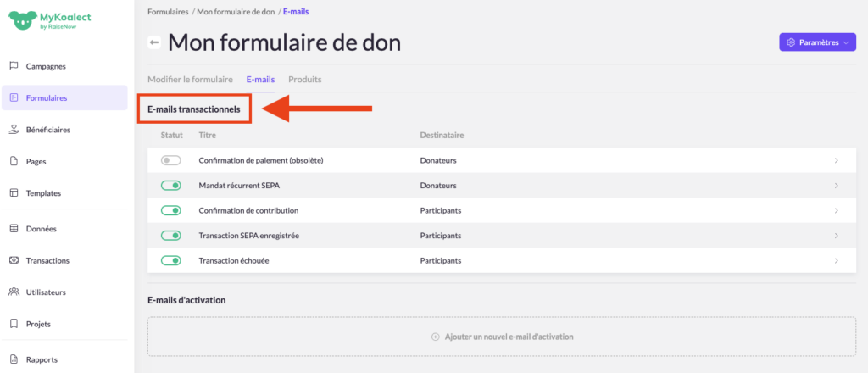Expand the Confirmation de contribution row chevron

coord(837,210)
